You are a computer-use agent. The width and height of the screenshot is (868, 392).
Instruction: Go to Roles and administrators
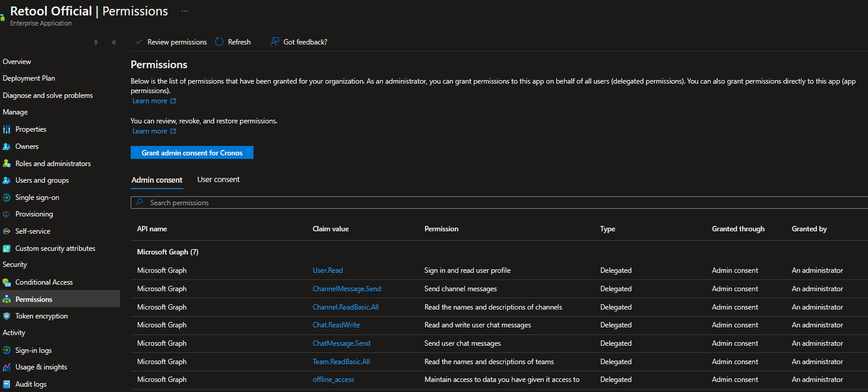click(x=53, y=164)
